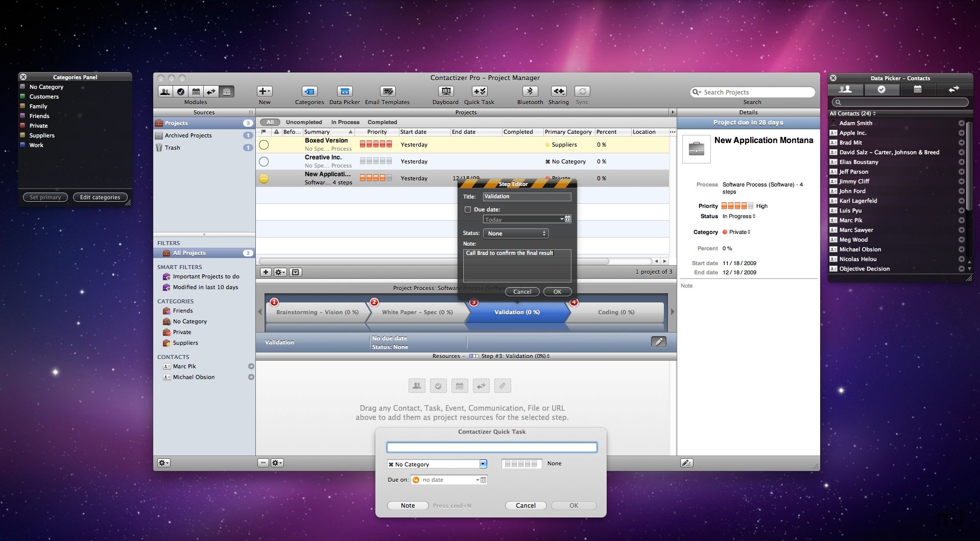980x541 pixels.
Task: Click the calendar icon beside Today
Action: point(568,219)
